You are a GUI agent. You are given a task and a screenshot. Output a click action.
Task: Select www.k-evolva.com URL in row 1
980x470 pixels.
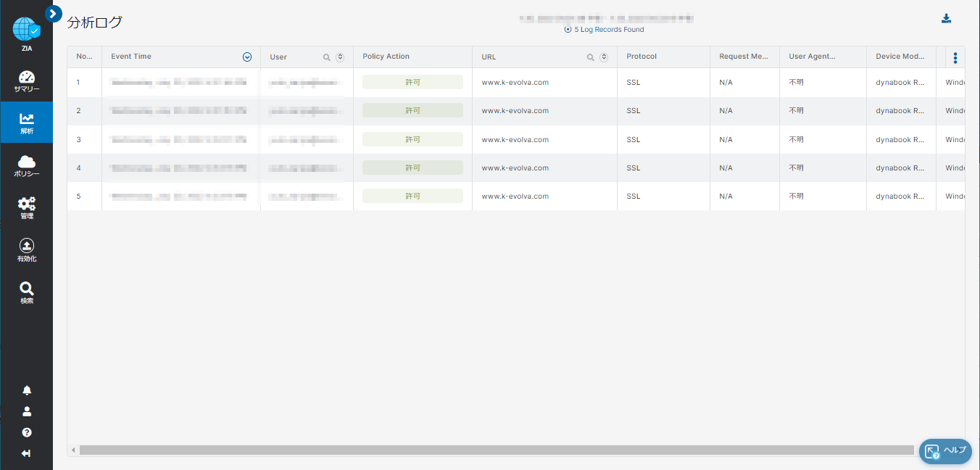[515, 82]
